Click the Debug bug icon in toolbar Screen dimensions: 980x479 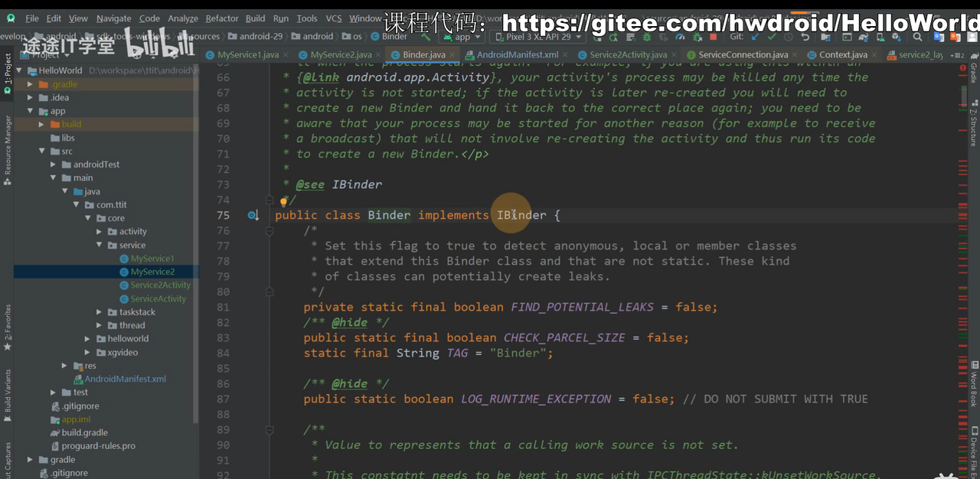647,36
